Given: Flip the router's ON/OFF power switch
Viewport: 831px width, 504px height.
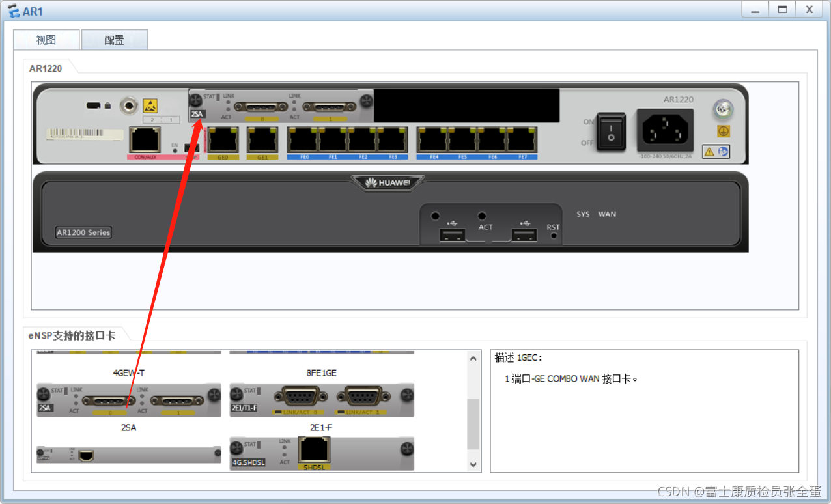Looking at the screenshot, I should coord(611,132).
